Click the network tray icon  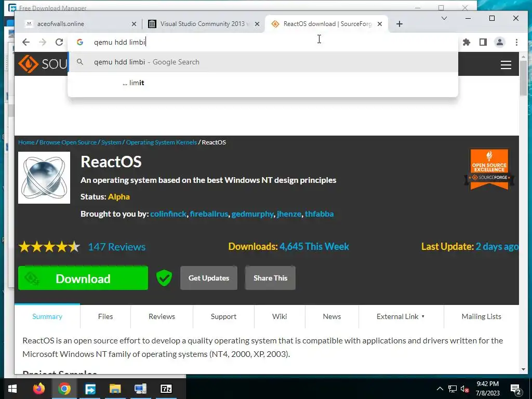[x=453, y=389]
